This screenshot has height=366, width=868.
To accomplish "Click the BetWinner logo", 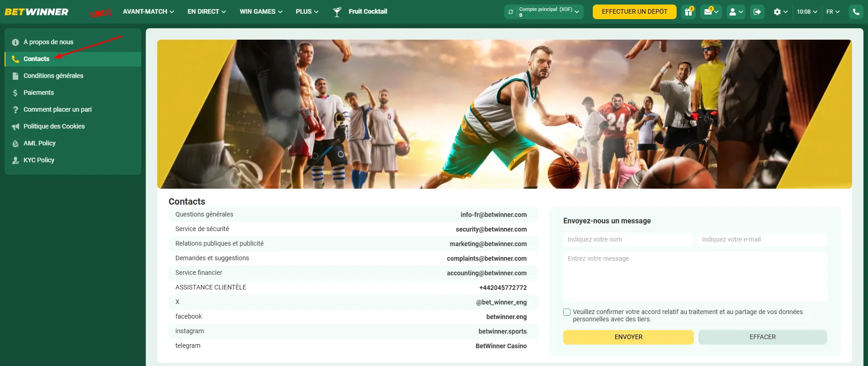I will 36,12.
